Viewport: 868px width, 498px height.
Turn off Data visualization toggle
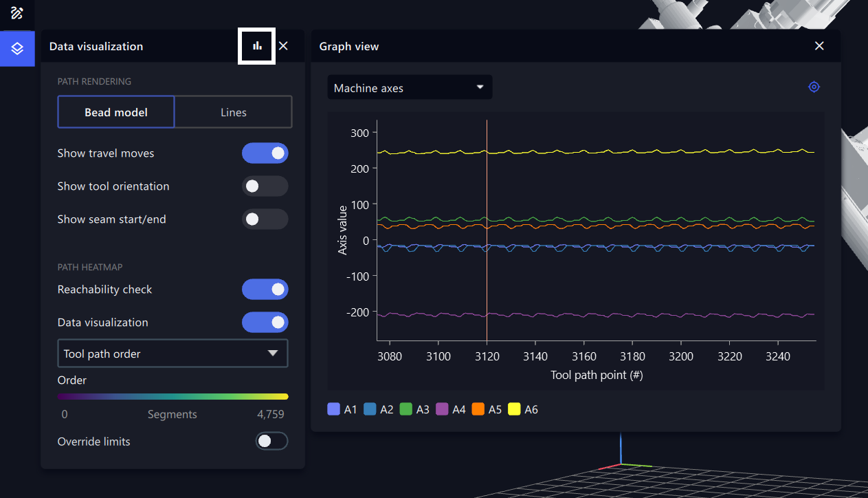point(265,323)
